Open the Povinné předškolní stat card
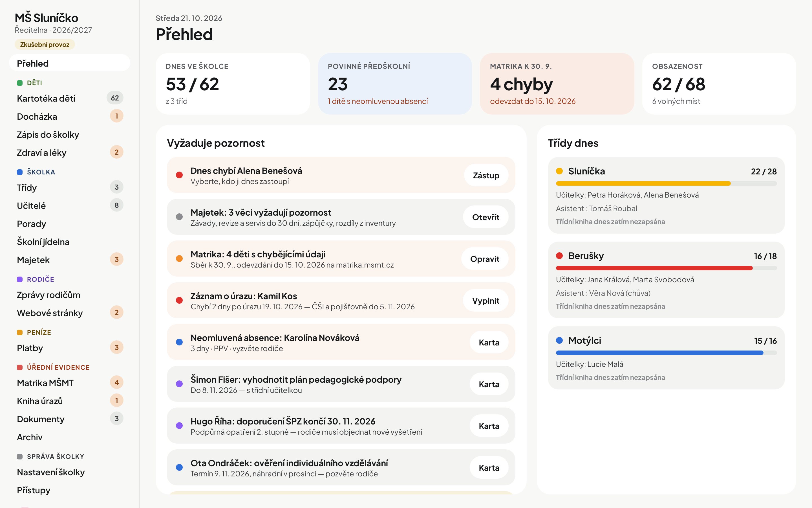The width and height of the screenshot is (812, 508). point(395,84)
